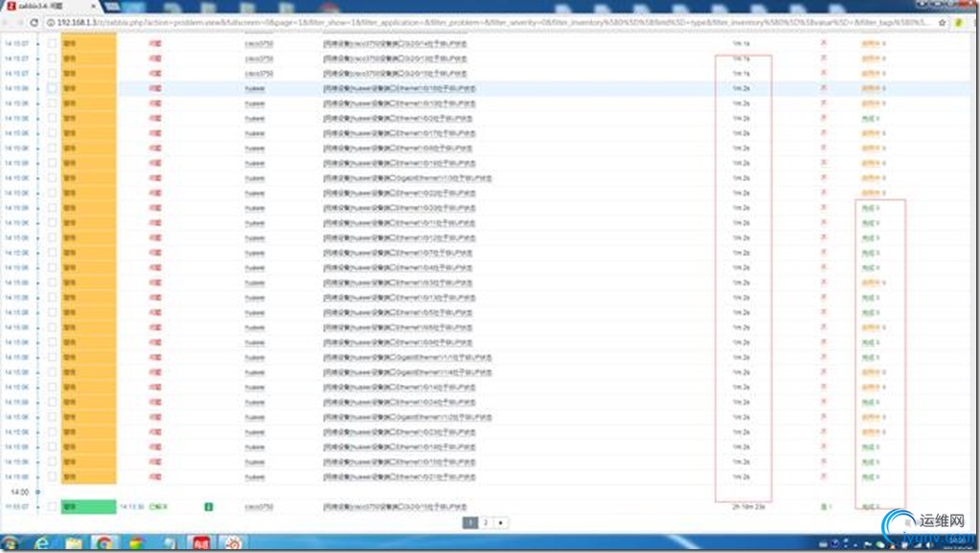
Task: Click red 问题 status in highlighted row
Action: point(155,88)
